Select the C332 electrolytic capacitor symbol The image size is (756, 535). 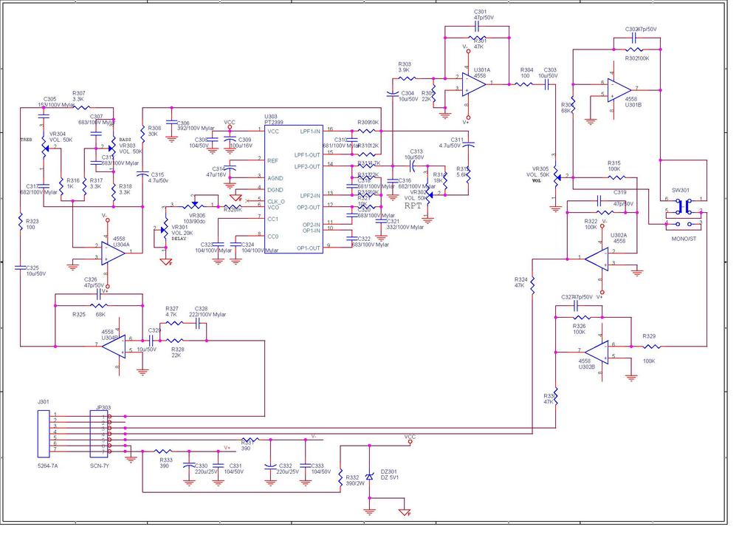[270, 466]
